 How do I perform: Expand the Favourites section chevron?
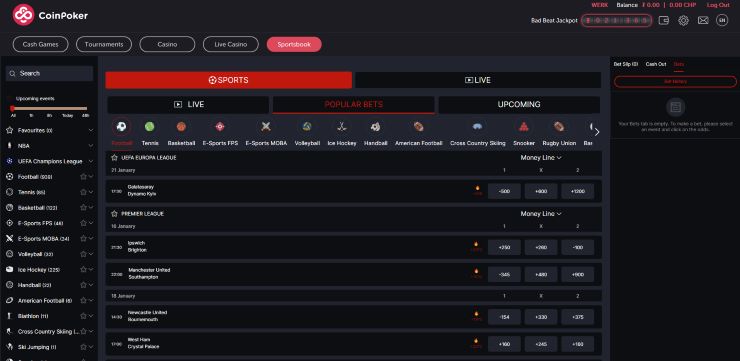91,130
